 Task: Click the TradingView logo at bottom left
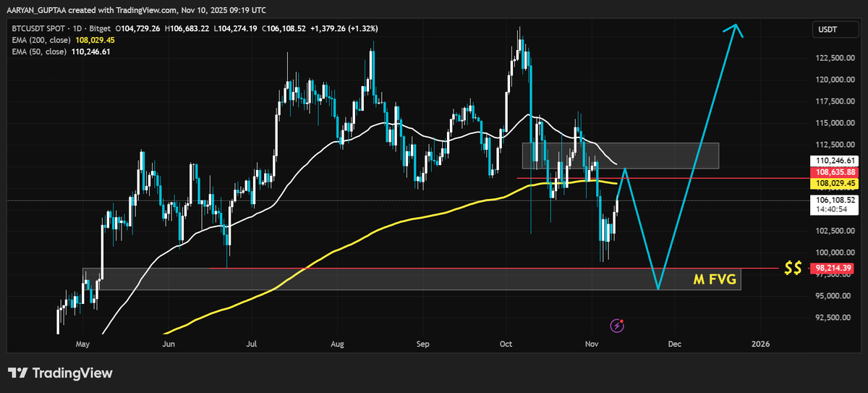61,373
